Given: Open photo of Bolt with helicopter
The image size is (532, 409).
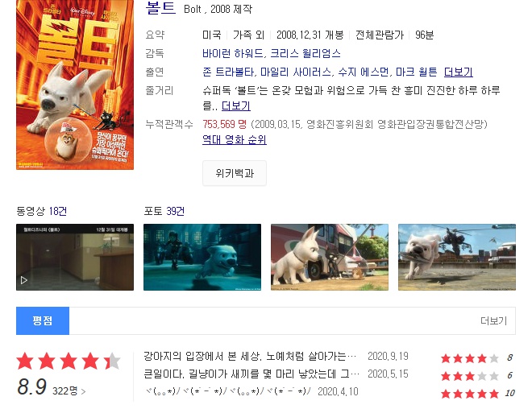Looking at the screenshot, I should click(x=457, y=257).
